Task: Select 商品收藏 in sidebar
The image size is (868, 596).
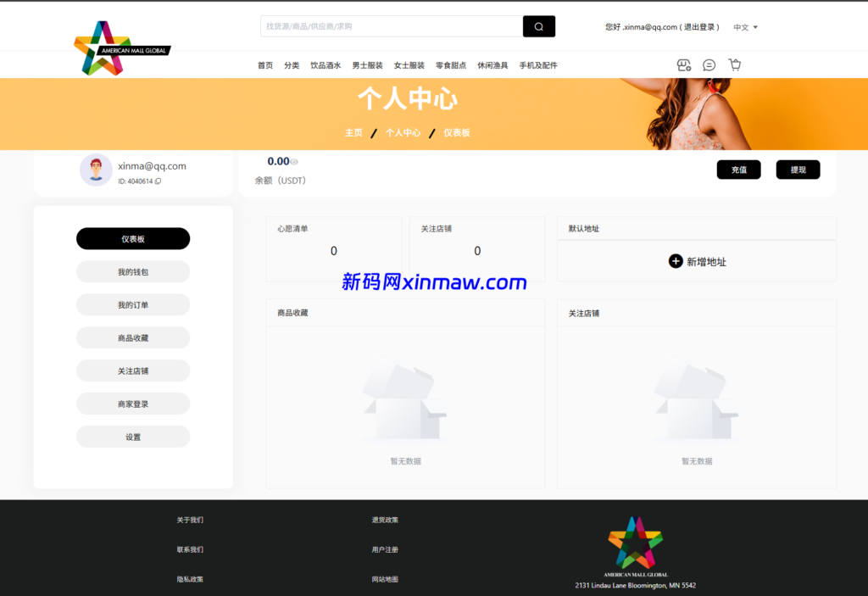Action: click(133, 338)
